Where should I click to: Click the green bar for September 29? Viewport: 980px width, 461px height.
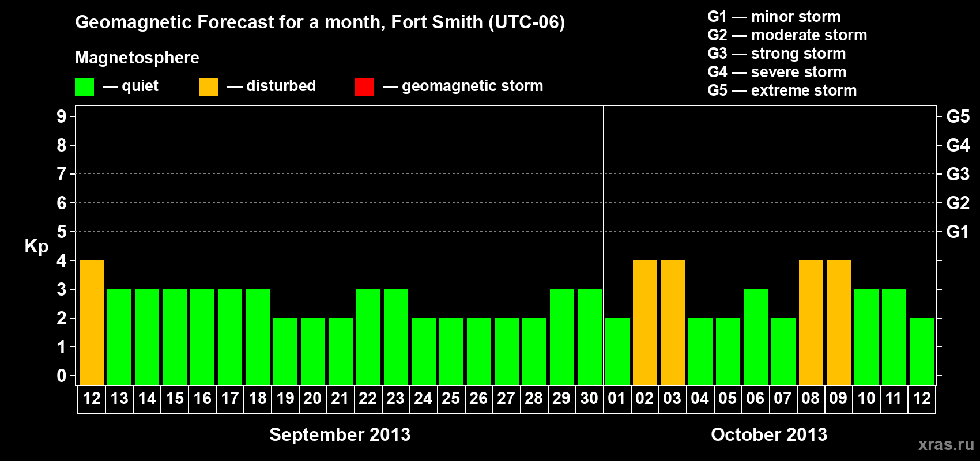562,337
